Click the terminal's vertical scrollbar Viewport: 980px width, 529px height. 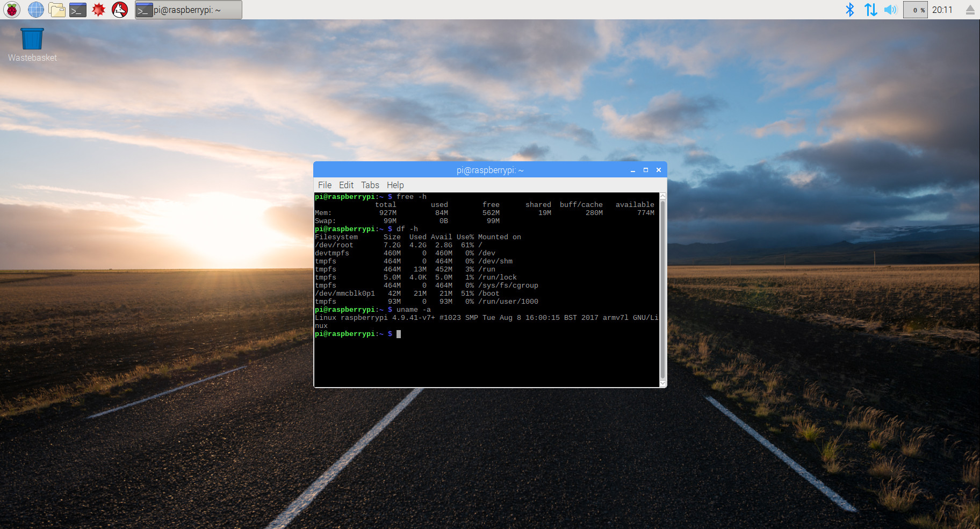(662, 289)
